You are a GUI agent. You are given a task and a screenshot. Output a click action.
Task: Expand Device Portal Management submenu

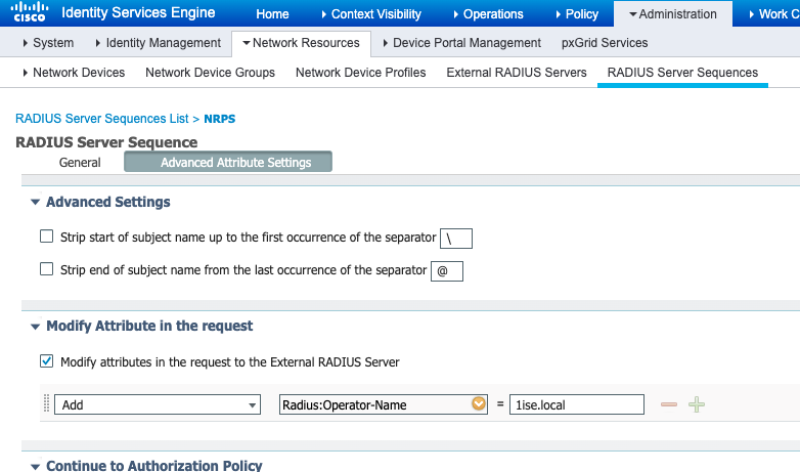(461, 43)
